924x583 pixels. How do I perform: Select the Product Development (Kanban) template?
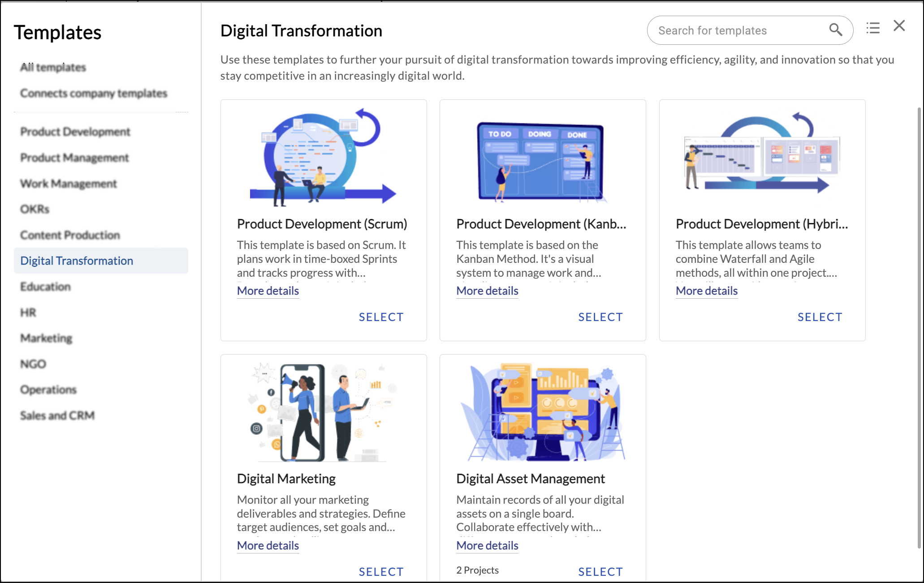(x=600, y=317)
